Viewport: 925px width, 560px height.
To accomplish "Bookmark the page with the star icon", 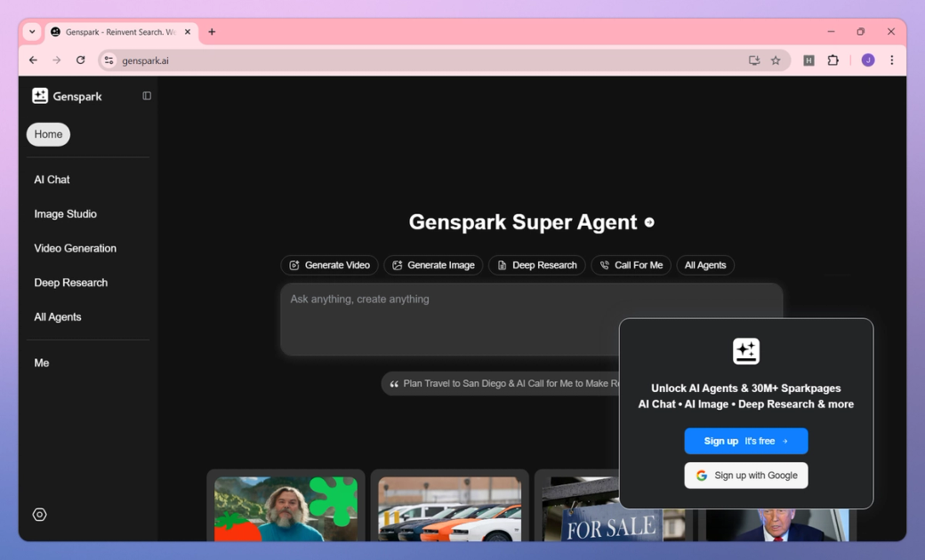I will (x=776, y=60).
